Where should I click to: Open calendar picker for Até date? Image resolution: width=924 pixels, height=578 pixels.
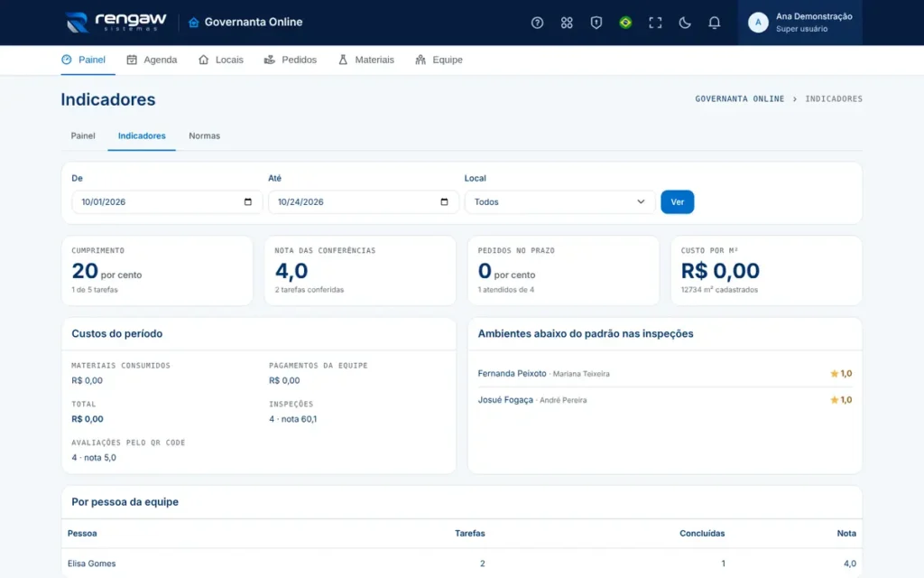coord(444,201)
